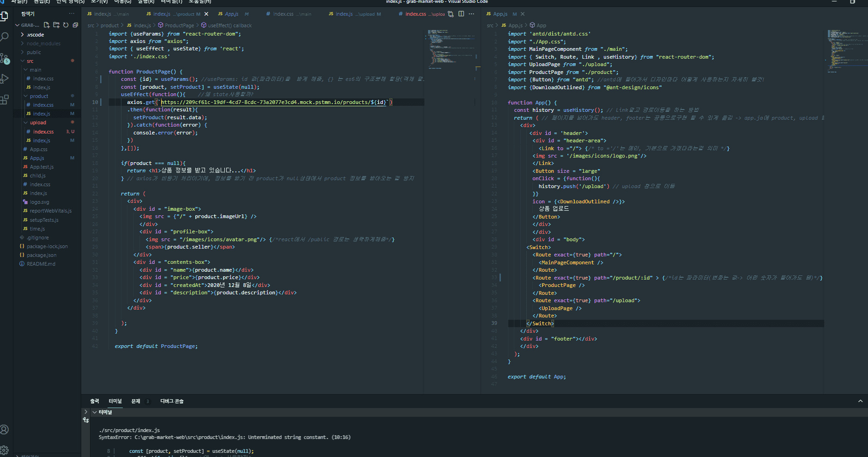
Task: Close the index.js product editor tab
Action: [x=206, y=14]
